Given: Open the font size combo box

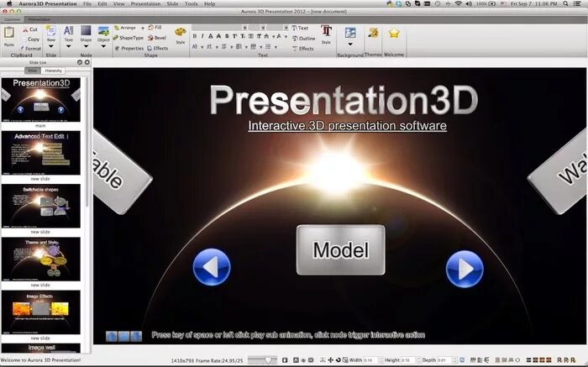Looking at the screenshot, I should click(x=257, y=28).
